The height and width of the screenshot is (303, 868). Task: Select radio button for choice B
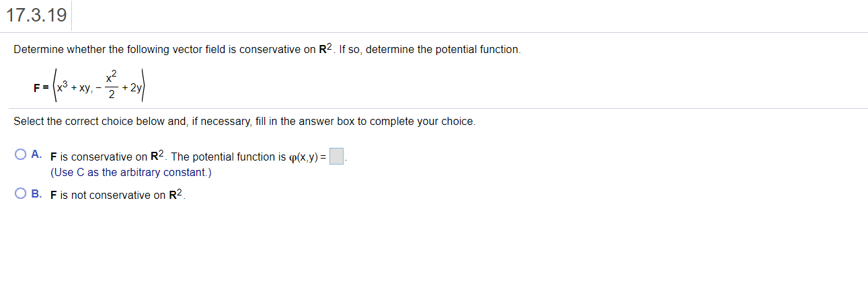(21, 194)
